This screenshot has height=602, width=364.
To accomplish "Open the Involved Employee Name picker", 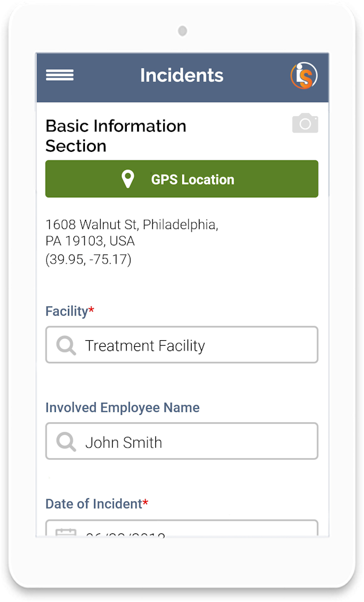I will pyautogui.click(x=181, y=441).
